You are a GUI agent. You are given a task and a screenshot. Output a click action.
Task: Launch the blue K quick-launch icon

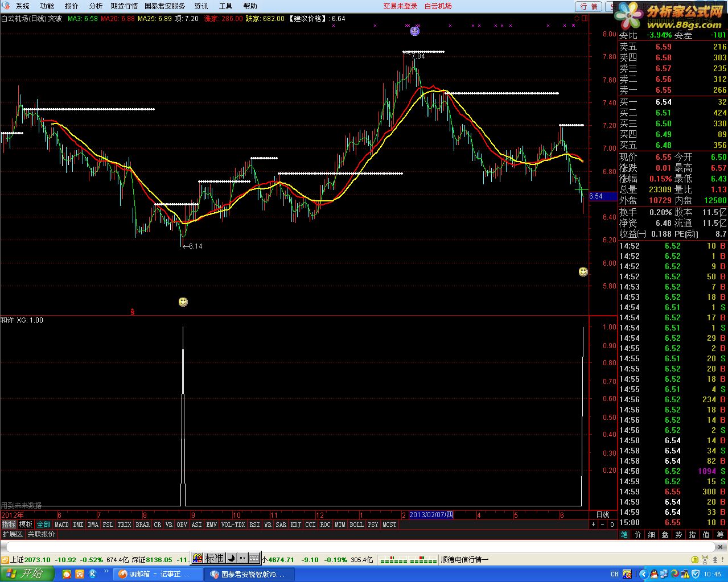[92, 574]
